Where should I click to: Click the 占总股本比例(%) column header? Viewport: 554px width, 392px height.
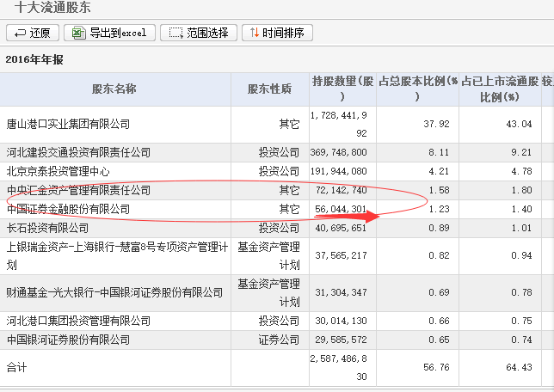tap(417, 89)
